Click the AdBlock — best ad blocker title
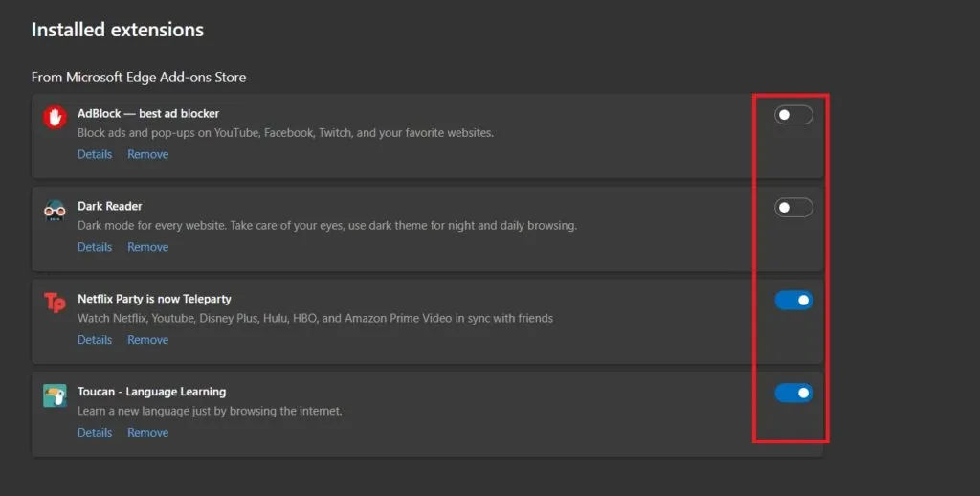980x496 pixels. 148,113
